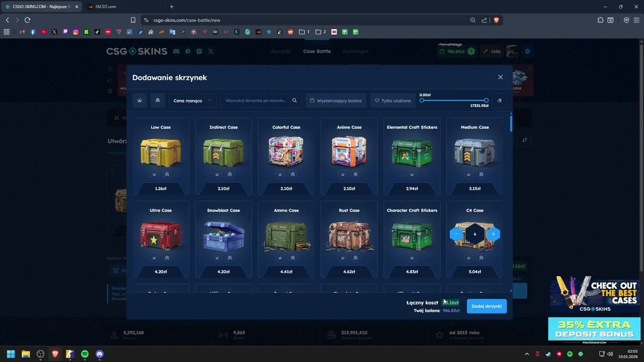The image size is (644, 362).
Task: Open the browser extensions puzzle icon
Action: (x=600, y=20)
